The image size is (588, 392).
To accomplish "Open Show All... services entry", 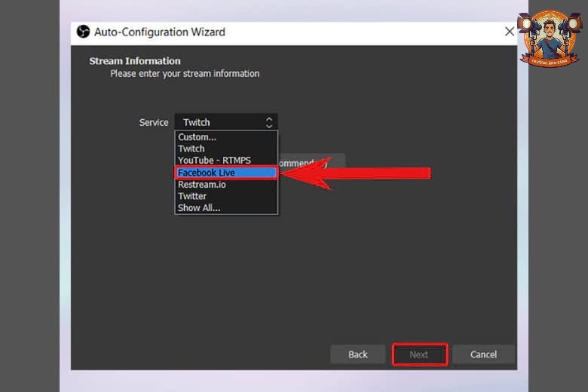I will [x=226, y=208].
